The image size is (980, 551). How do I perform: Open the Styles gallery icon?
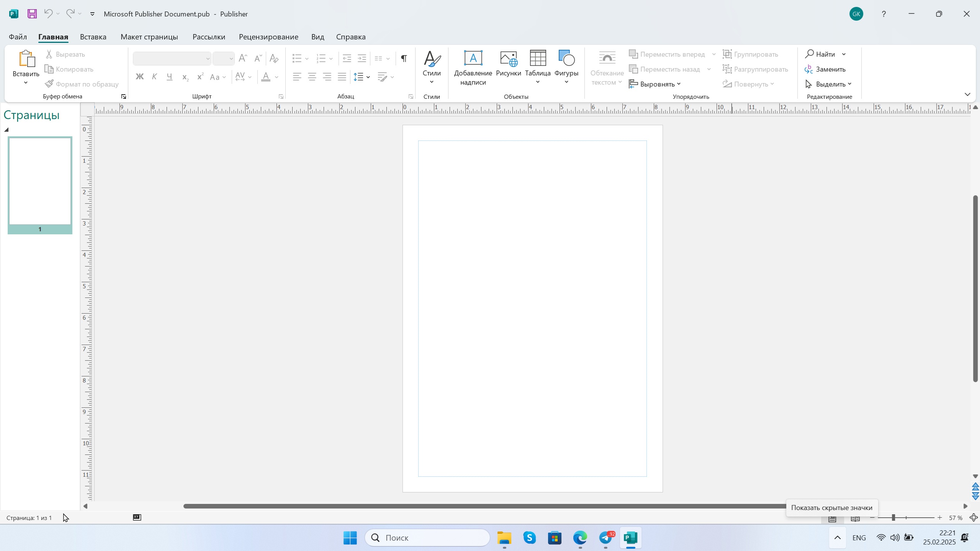432,59
